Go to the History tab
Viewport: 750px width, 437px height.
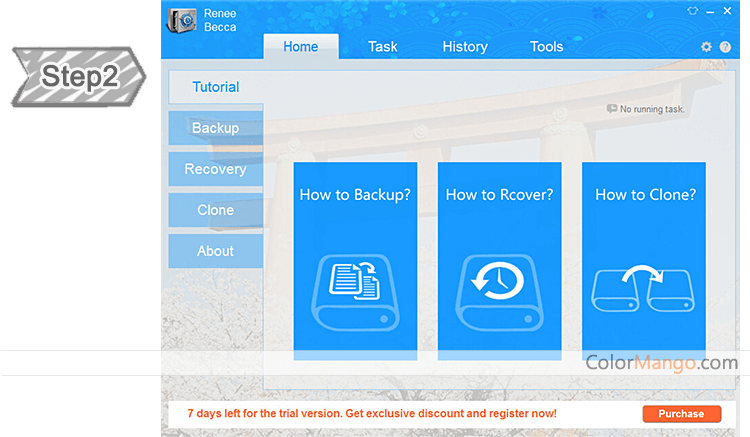click(465, 47)
